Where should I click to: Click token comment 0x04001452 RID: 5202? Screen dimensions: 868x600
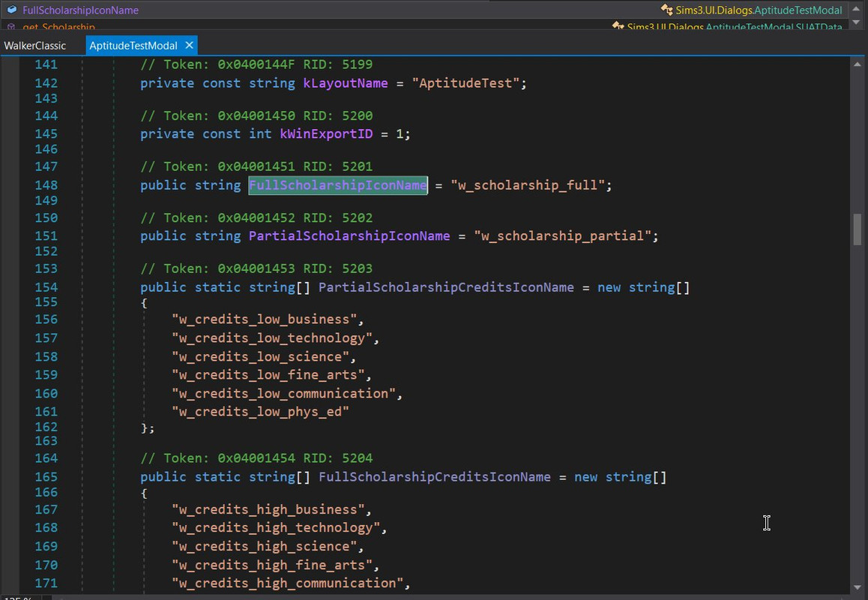click(x=256, y=217)
